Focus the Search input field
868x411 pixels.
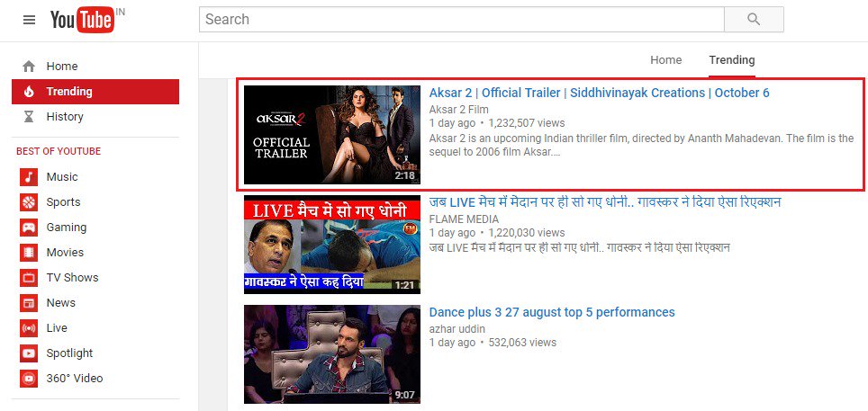462,20
